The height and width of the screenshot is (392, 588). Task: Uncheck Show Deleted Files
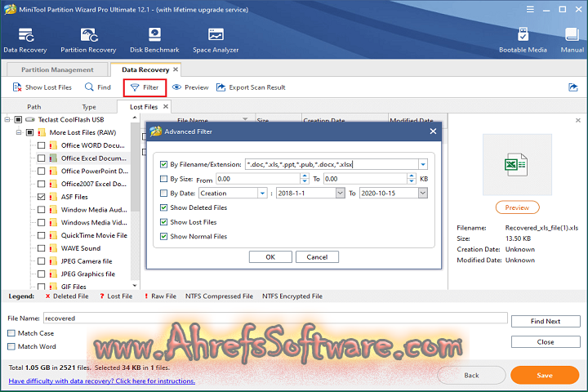tap(163, 207)
